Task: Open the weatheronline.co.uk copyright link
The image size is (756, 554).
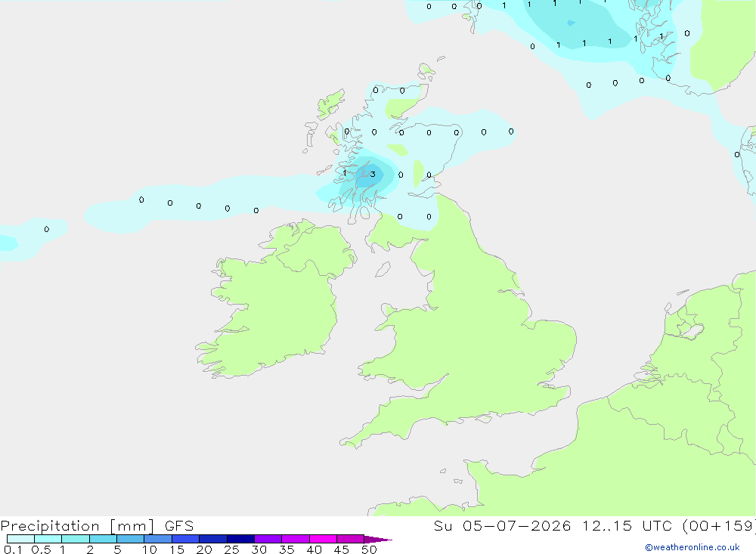Action: [692, 547]
